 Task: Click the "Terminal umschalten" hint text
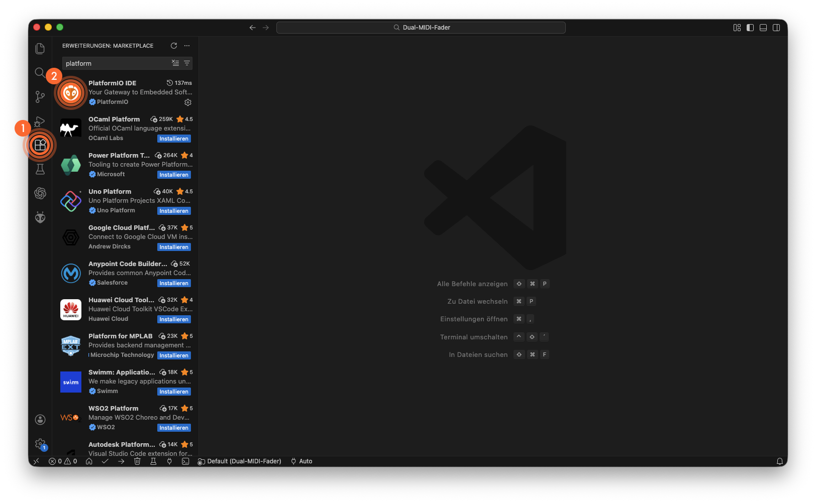(x=474, y=337)
